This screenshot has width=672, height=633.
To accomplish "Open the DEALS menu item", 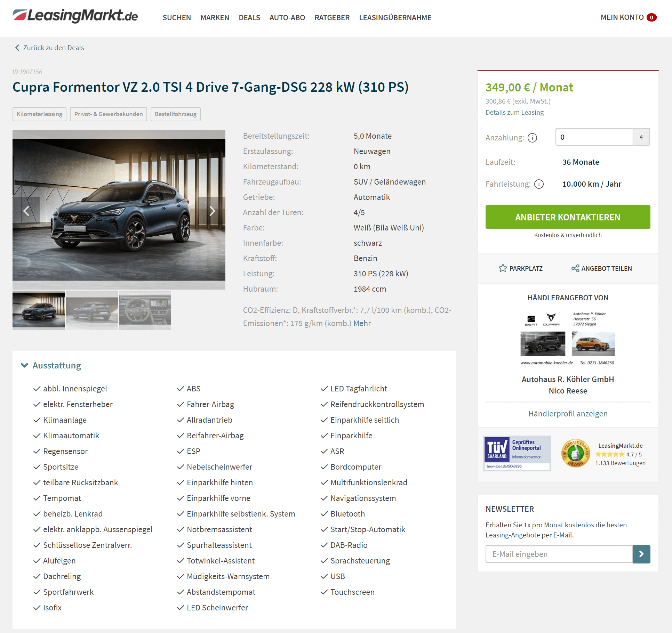I will tap(249, 17).
